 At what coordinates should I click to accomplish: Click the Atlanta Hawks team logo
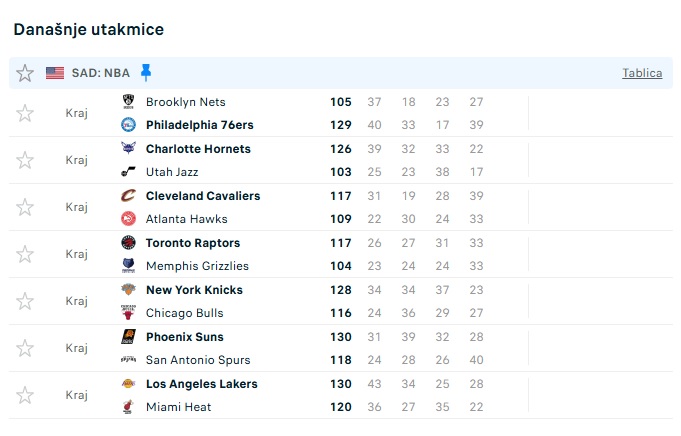click(128, 219)
